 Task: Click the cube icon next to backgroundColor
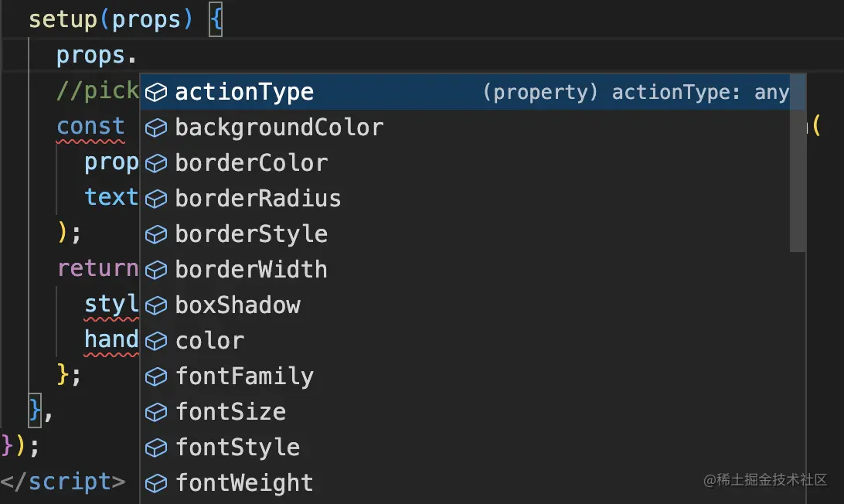(x=157, y=128)
